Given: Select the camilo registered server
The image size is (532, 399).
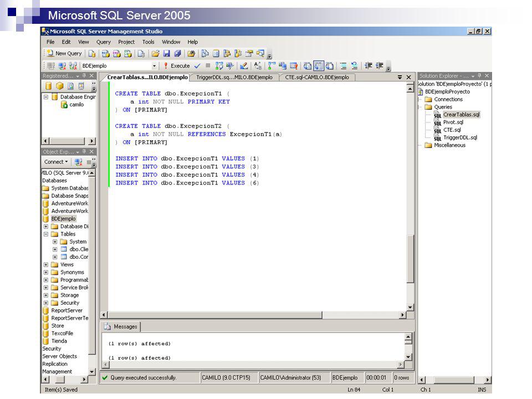Looking at the screenshot, I should [x=76, y=105].
